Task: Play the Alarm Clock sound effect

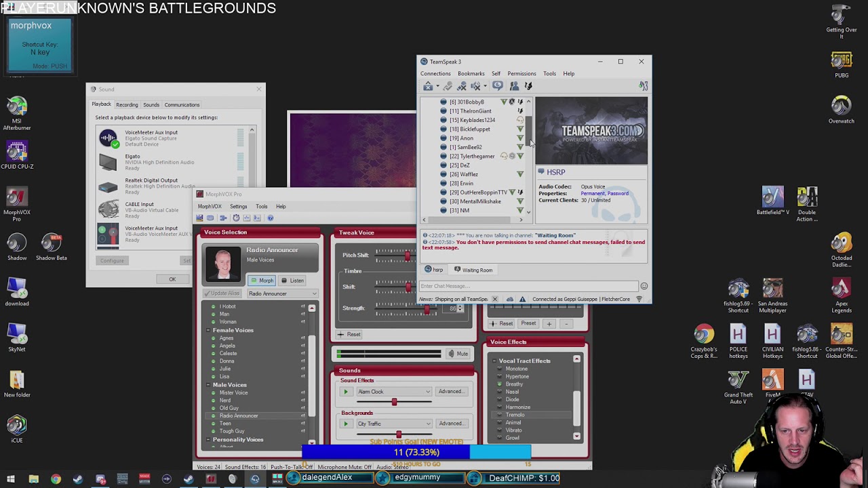Action: coord(345,392)
